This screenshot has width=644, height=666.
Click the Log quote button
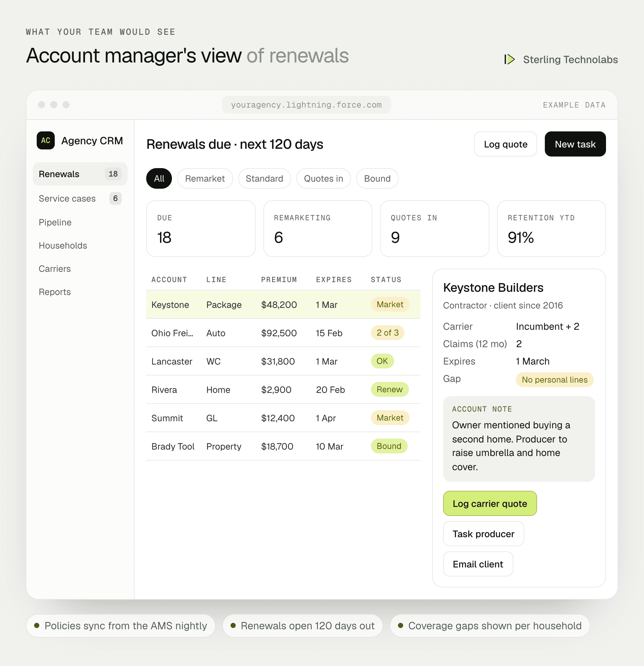(506, 144)
